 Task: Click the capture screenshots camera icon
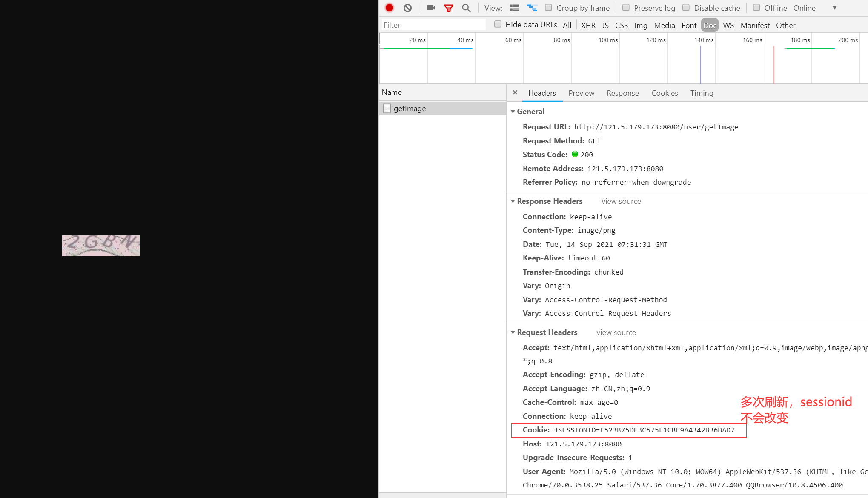click(x=431, y=8)
